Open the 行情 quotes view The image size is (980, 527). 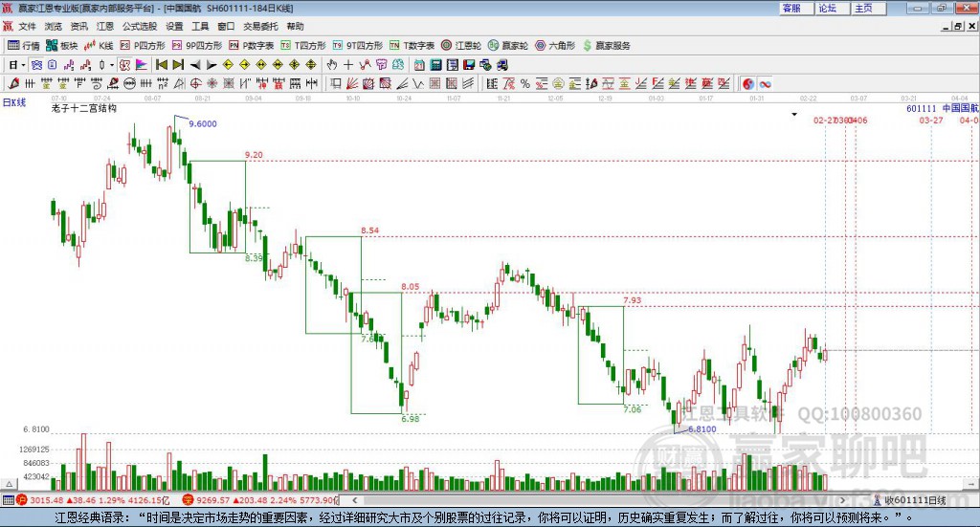(x=23, y=46)
